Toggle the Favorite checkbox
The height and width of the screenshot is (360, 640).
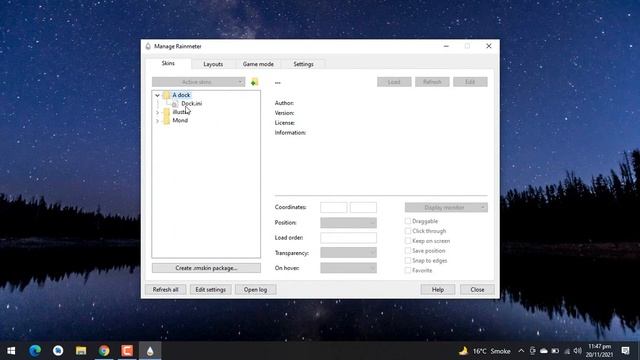[x=408, y=270]
